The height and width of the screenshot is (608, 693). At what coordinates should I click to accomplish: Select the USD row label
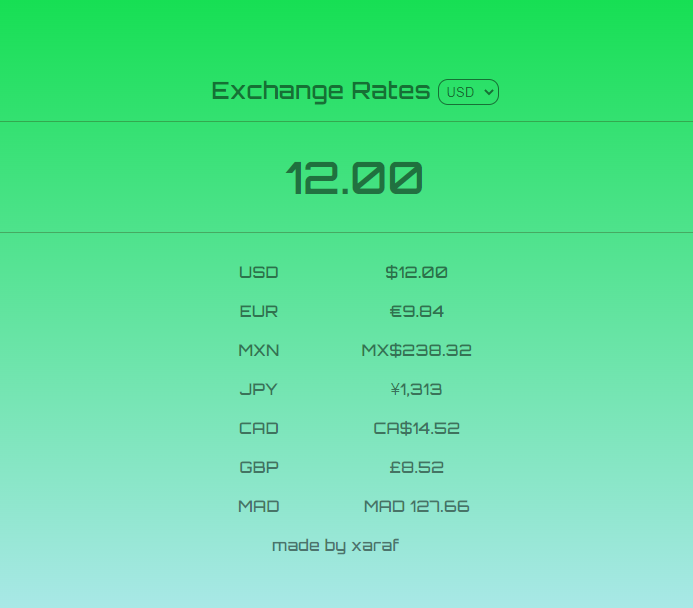pos(259,272)
